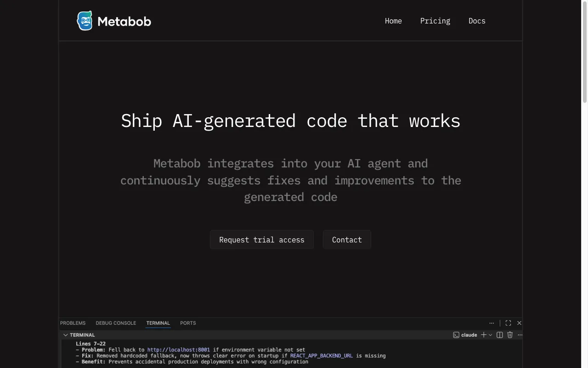Open terminal more actions ellipsis

point(520,335)
